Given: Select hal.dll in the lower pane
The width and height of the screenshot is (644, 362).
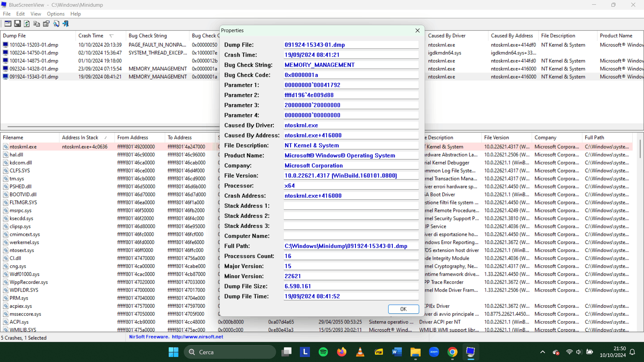Looking at the screenshot, I should [x=16, y=155].
